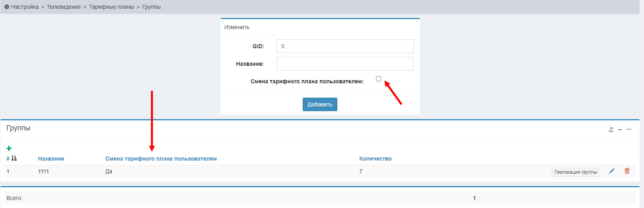Sort by Смена тарифного плана пользователем column
The height and width of the screenshot is (208, 644).
click(161, 159)
